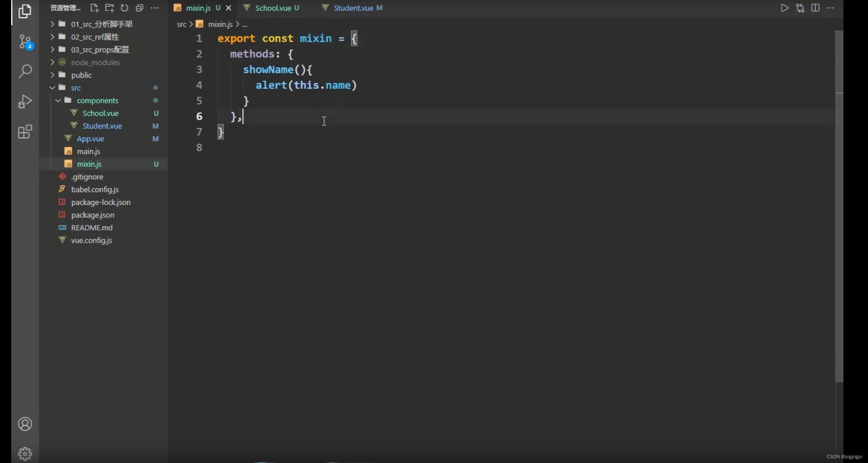Select the mixin.js editor tab

[x=198, y=8]
